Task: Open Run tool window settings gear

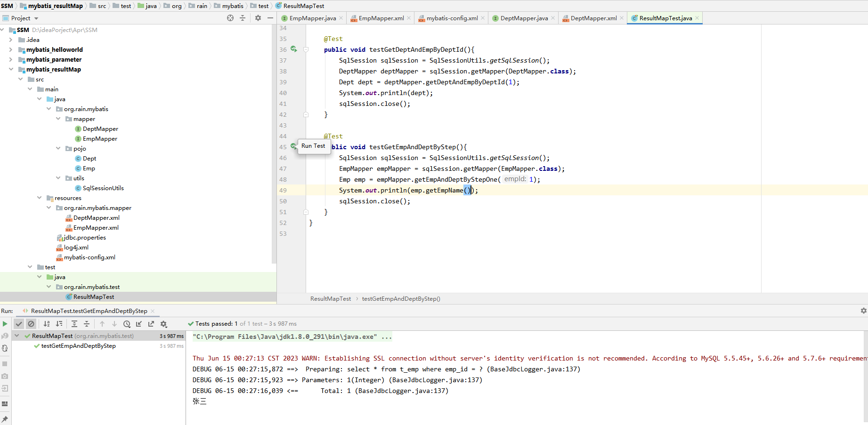Action: pyautogui.click(x=863, y=311)
